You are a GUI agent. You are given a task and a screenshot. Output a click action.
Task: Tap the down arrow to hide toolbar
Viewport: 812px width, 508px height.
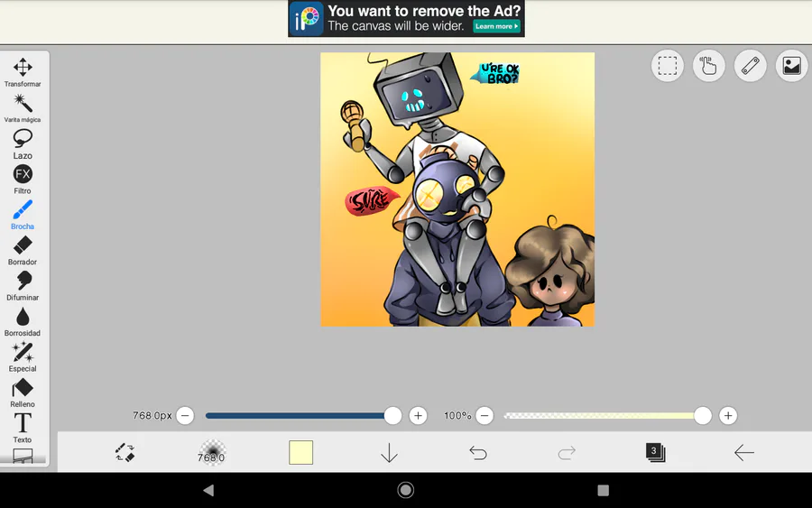(x=389, y=453)
